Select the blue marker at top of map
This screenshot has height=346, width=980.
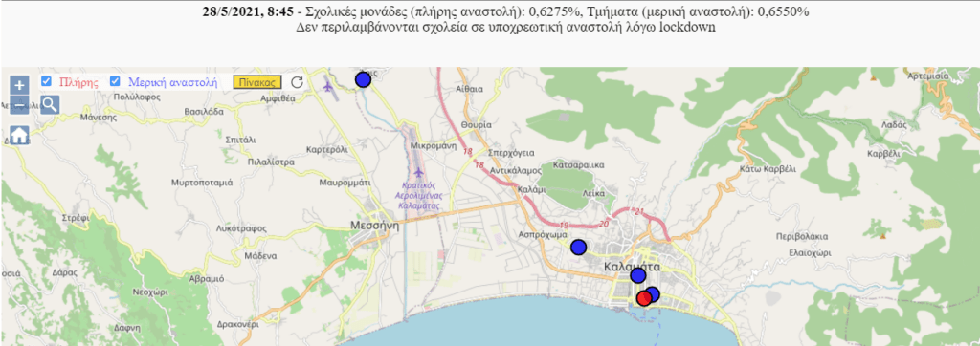pos(363,79)
